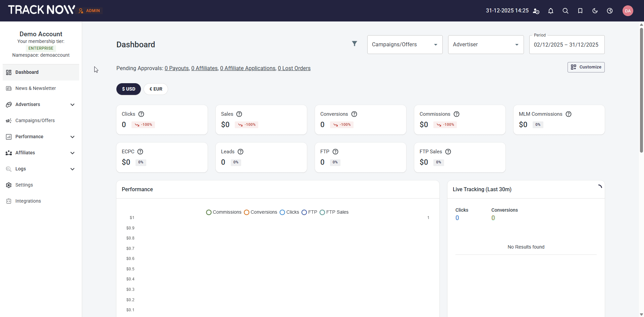This screenshot has height=317, width=644.
Task: Switch currency to EUR
Action: point(156,89)
